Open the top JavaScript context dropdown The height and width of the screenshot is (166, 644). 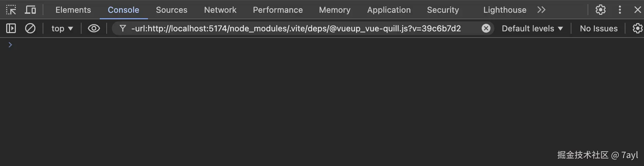(62, 28)
